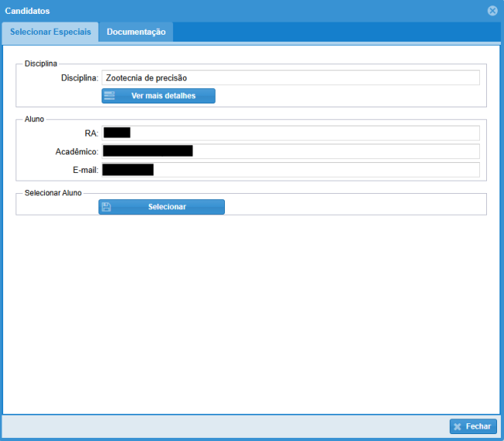Viewport: 504px width, 441px height.
Task: Click the floppy disk icon on Selecionar
Action: click(x=107, y=207)
